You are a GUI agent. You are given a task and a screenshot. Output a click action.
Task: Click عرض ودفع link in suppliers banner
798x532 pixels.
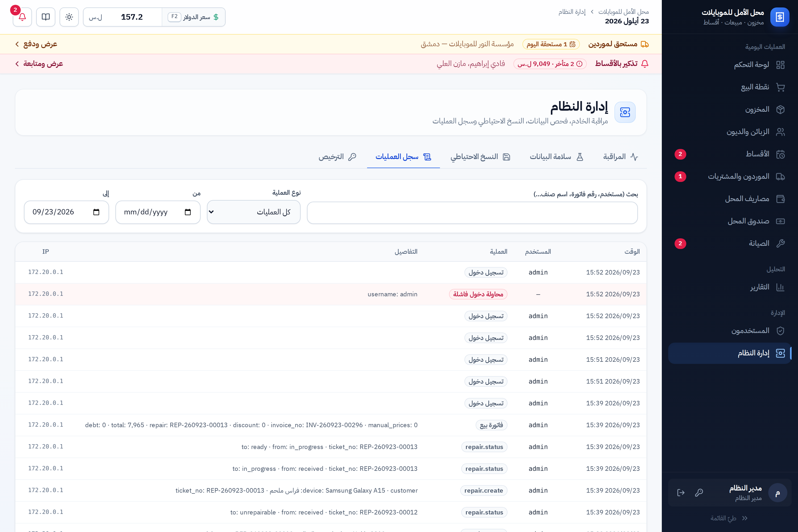pyautogui.click(x=36, y=44)
